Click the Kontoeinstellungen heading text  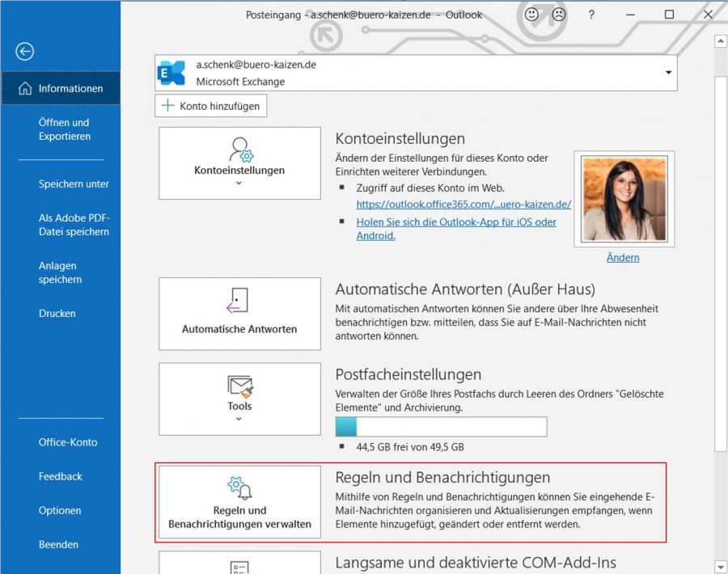(x=400, y=138)
